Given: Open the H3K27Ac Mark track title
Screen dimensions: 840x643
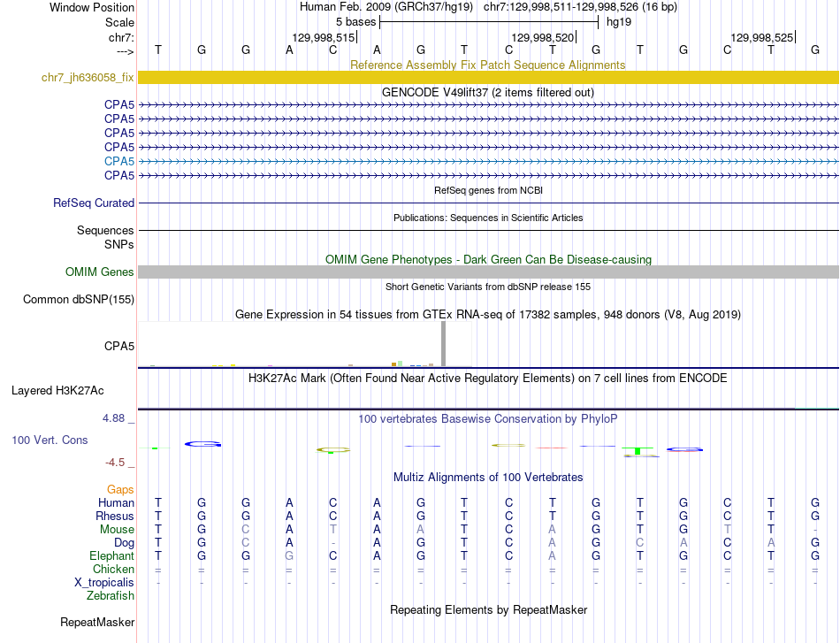Looking at the screenshot, I should [x=487, y=379].
